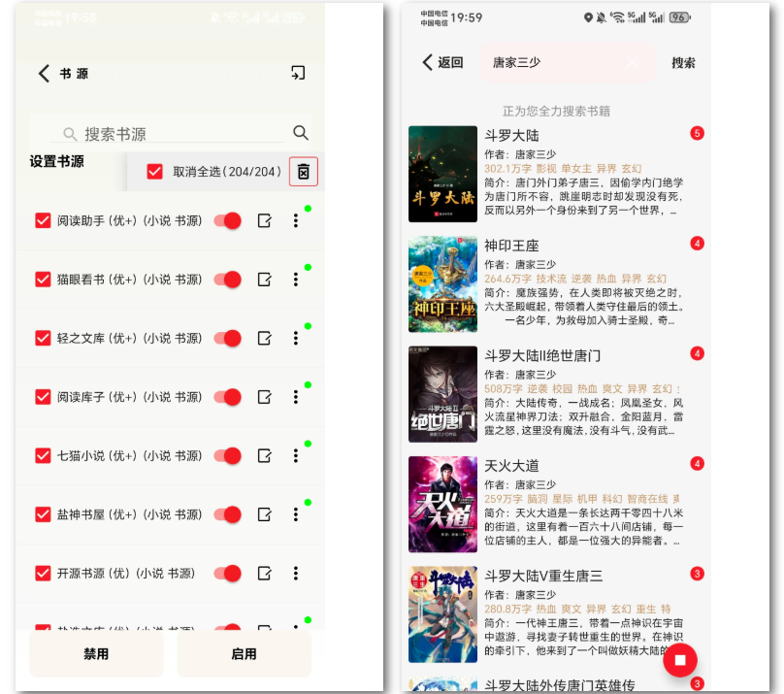Focus the 唐家三少 search field
The image size is (784, 694).
(567, 62)
